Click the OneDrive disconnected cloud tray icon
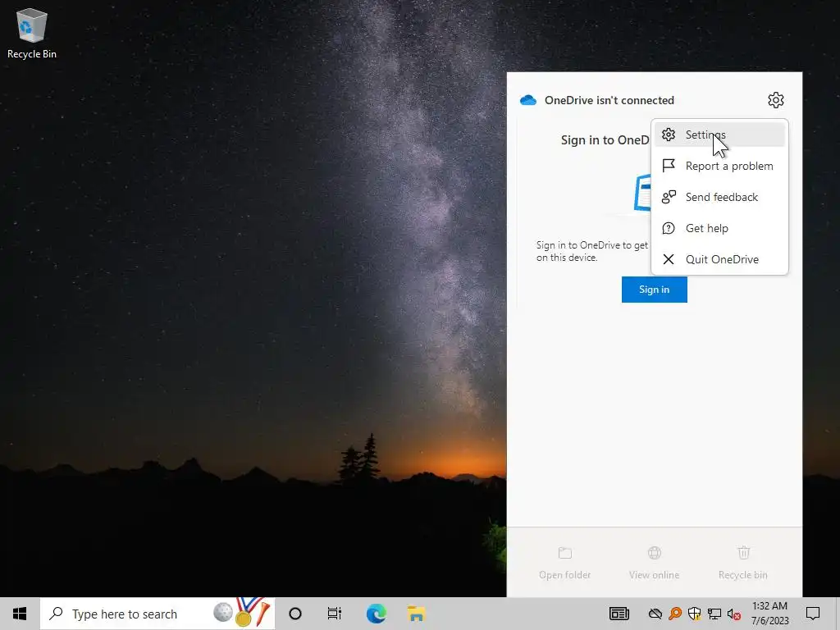This screenshot has height=630, width=840. (655, 614)
